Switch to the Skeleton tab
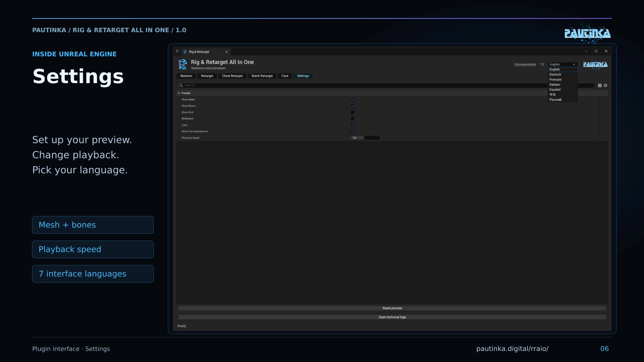Screen dimensions: 644x362 coord(186,76)
